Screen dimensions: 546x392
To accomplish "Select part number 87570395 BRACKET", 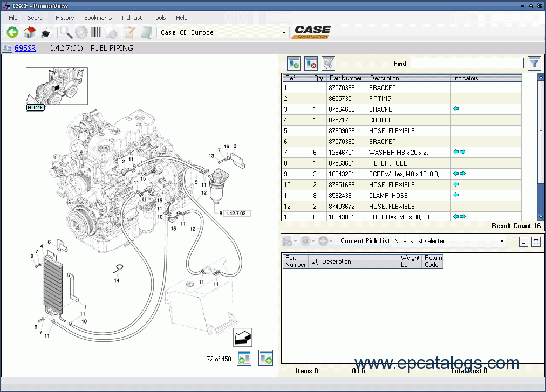I will pos(401,141).
